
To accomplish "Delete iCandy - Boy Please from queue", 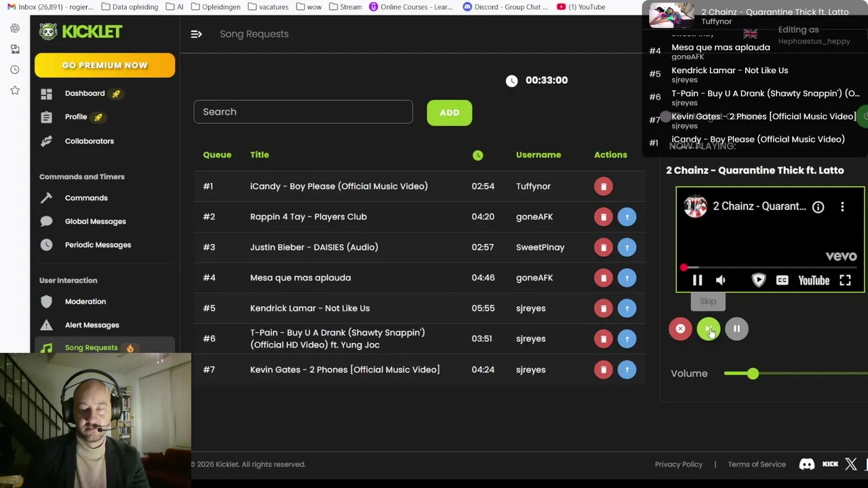I will (x=603, y=186).
